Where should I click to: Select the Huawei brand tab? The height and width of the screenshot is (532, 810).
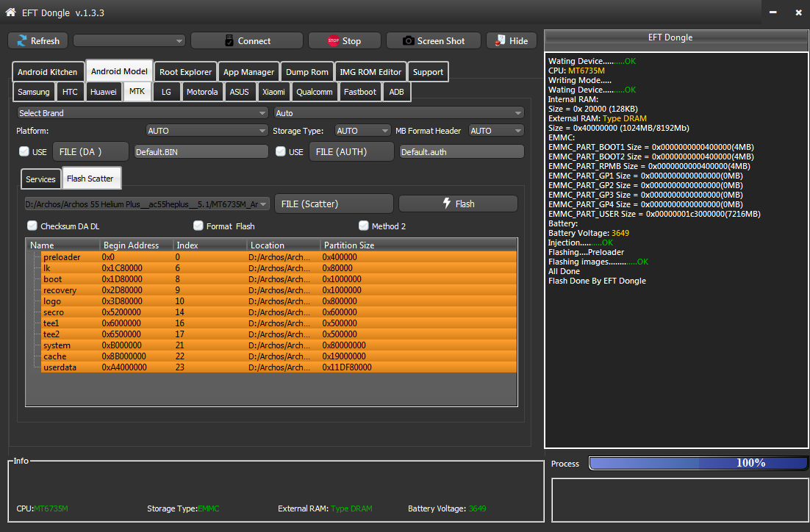104,92
